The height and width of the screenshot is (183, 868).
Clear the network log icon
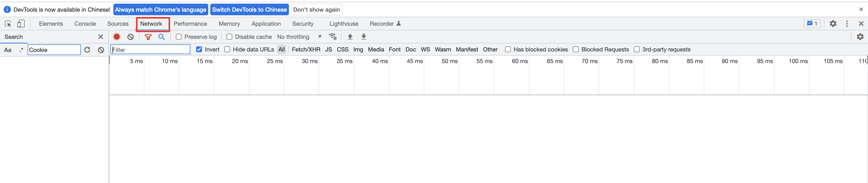(130, 37)
